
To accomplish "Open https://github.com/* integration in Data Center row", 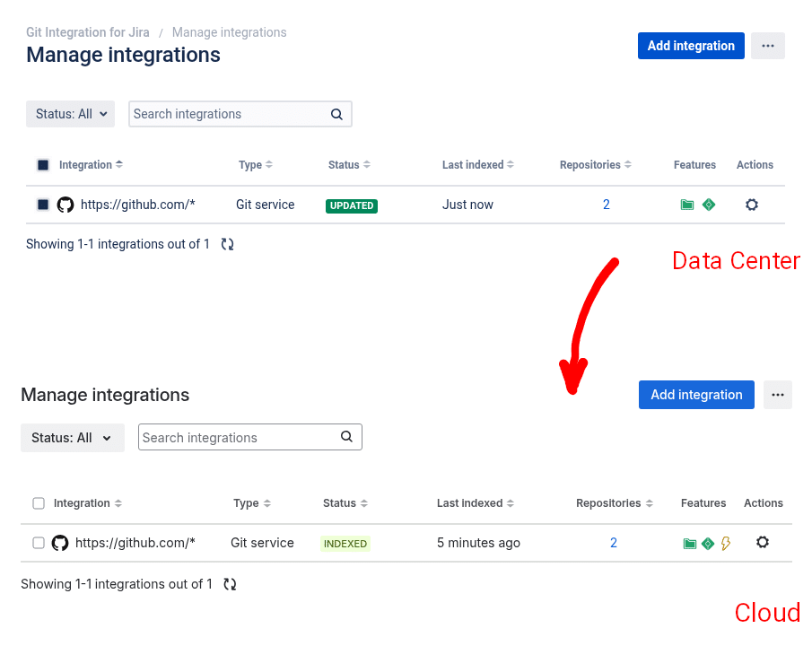I will 138,205.
